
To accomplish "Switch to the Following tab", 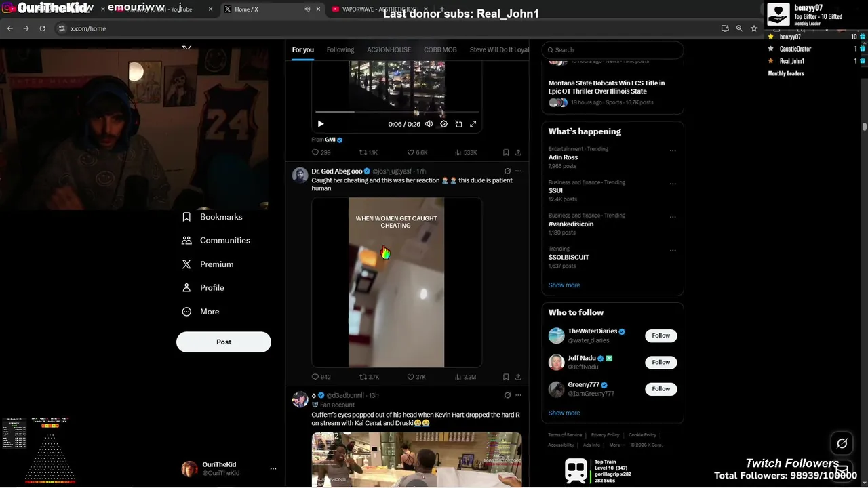I will coord(340,49).
